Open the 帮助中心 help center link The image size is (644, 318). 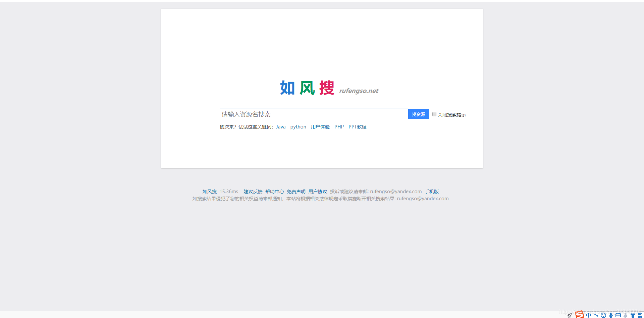tap(274, 191)
